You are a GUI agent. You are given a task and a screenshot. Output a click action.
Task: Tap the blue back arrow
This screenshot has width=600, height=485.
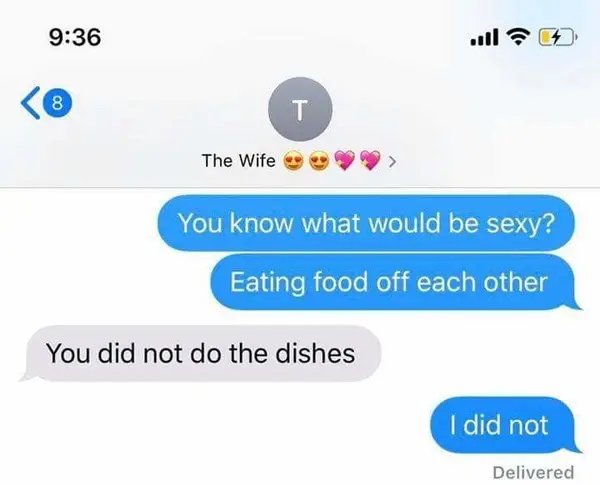[31, 103]
